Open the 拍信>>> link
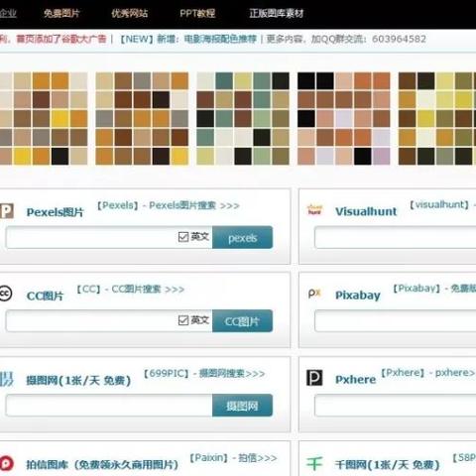The height and width of the screenshot is (476, 476). coord(258,458)
